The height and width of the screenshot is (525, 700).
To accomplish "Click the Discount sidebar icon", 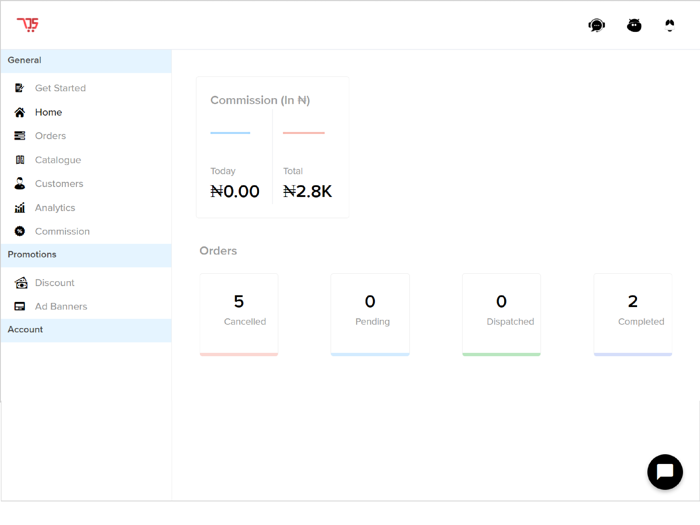I will click(x=20, y=283).
